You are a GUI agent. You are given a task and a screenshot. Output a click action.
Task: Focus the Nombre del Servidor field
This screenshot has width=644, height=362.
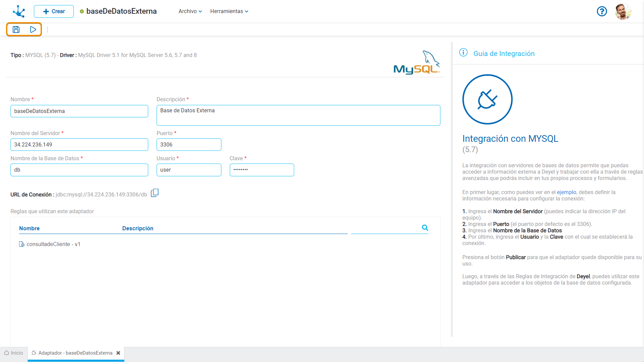coord(79,145)
